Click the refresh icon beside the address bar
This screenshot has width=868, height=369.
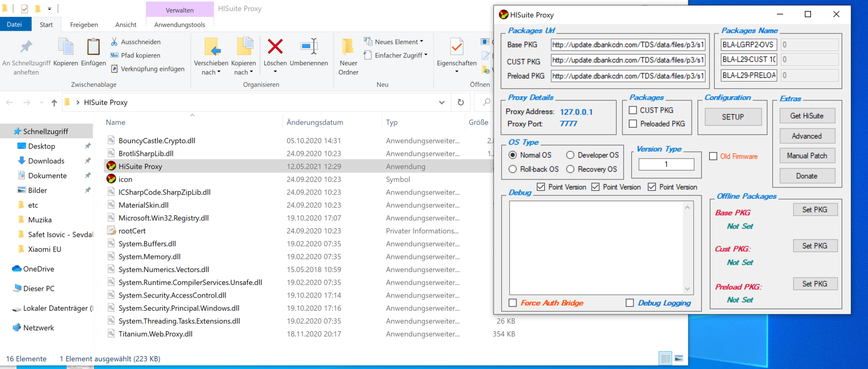pos(461,102)
